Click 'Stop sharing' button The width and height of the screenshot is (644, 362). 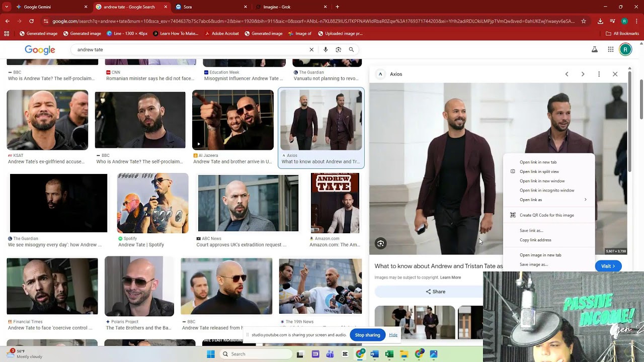click(367, 335)
